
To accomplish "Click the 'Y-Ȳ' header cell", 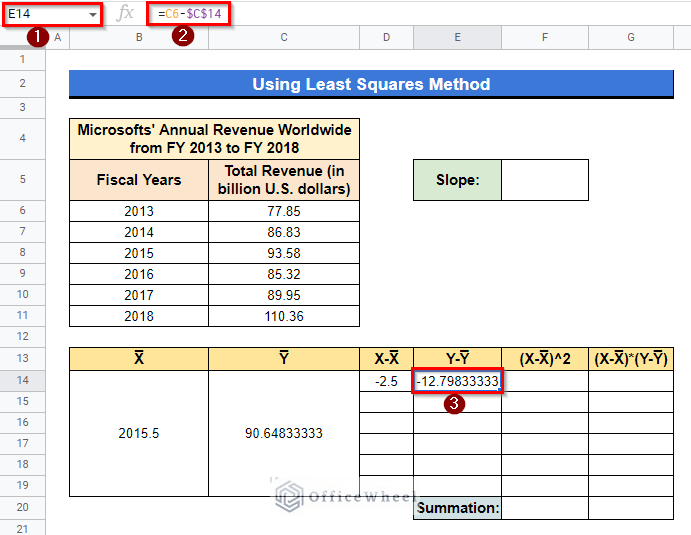I will pos(457,359).
